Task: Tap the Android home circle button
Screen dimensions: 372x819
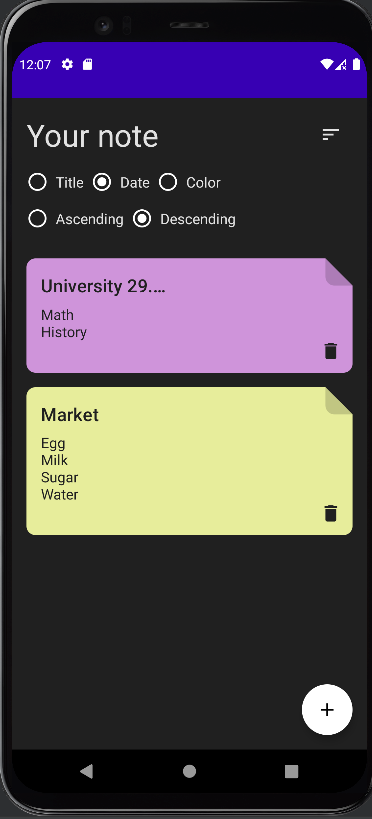Action: pyautogui.click(x=190, y=771)
